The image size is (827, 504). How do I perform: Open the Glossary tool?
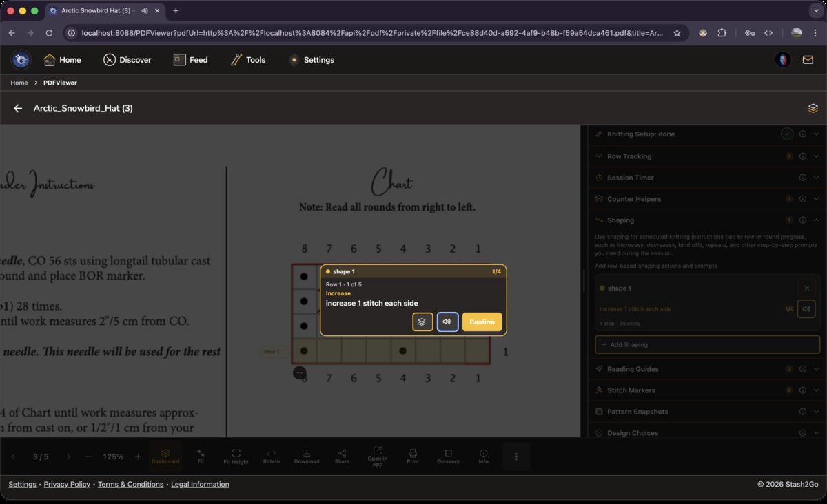(x=448, y=456)
